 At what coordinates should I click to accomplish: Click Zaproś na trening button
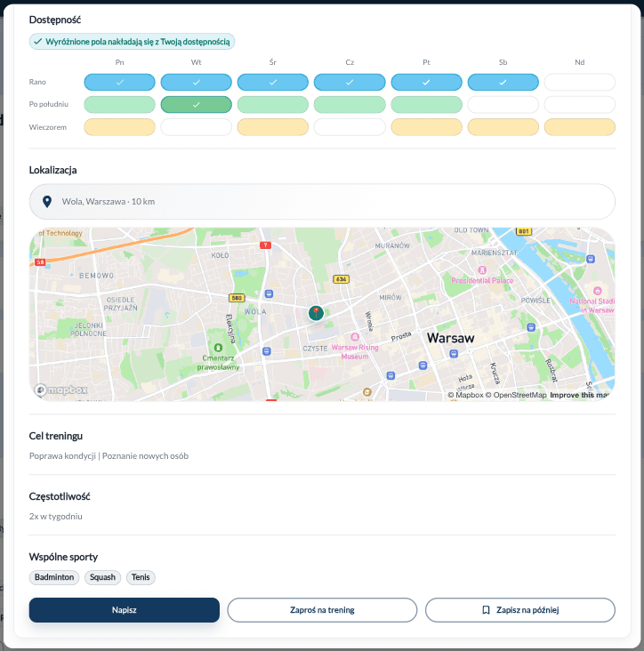pyautogui.click(x=322, y=610)
